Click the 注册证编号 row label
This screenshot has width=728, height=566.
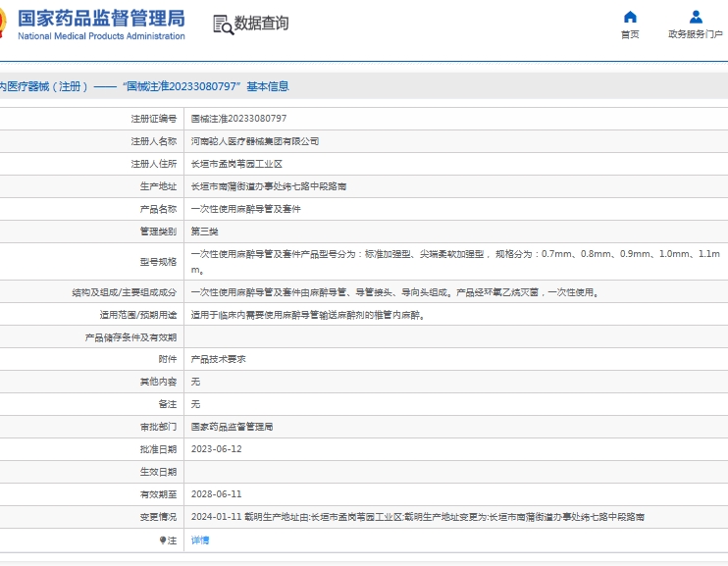(x=154, y=119)
